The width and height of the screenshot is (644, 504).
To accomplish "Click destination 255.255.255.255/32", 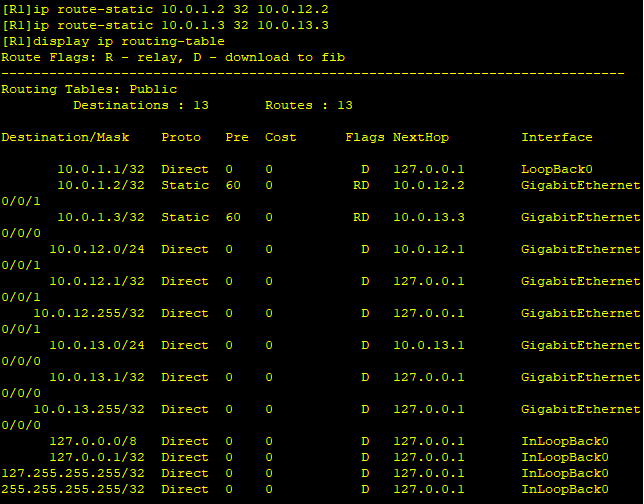I will (x=73, y=490).
